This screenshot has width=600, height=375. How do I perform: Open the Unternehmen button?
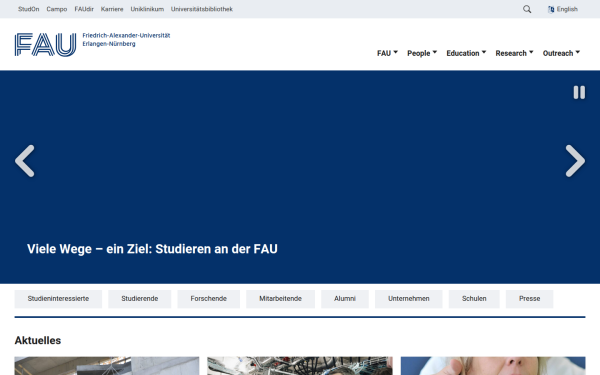[409, 299]
